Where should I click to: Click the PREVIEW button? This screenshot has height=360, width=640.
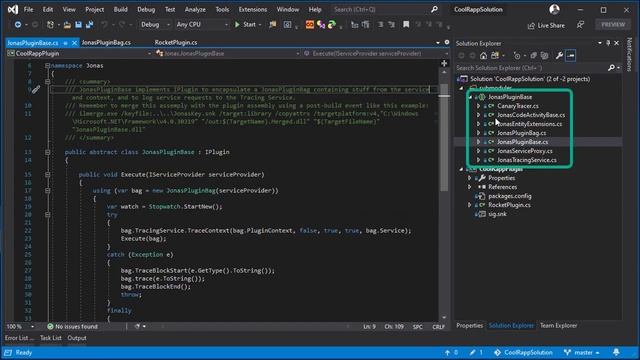point(613,25)
